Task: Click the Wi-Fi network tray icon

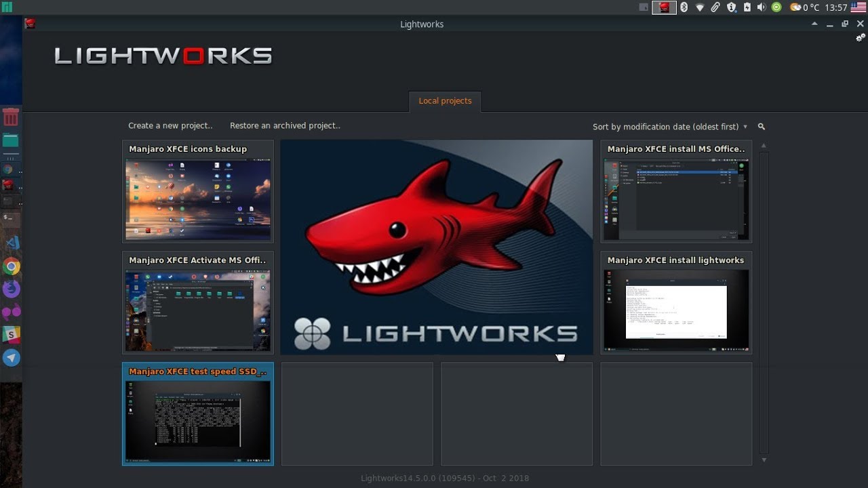Action: click(x=700, y=7)
